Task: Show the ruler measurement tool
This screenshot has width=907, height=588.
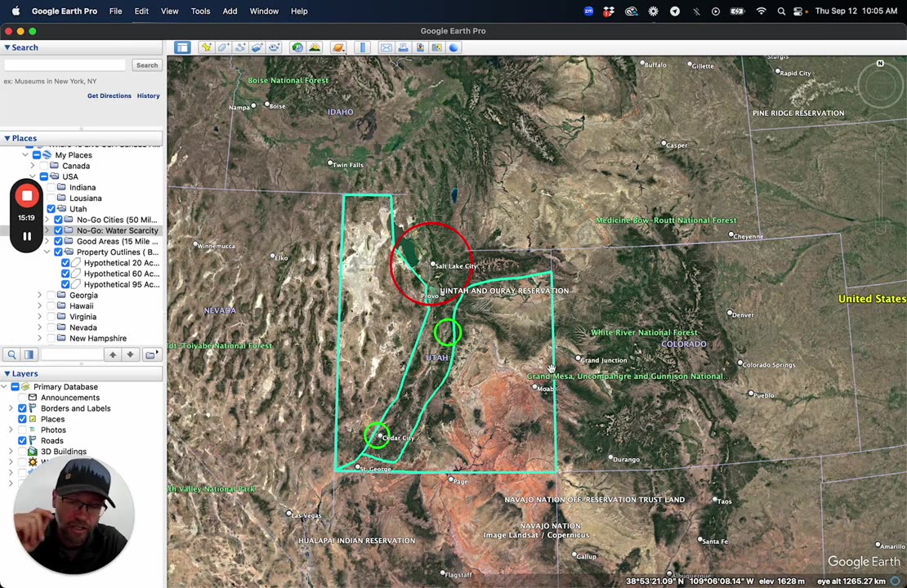Action: pyautogui.click(x=362, y=47)
